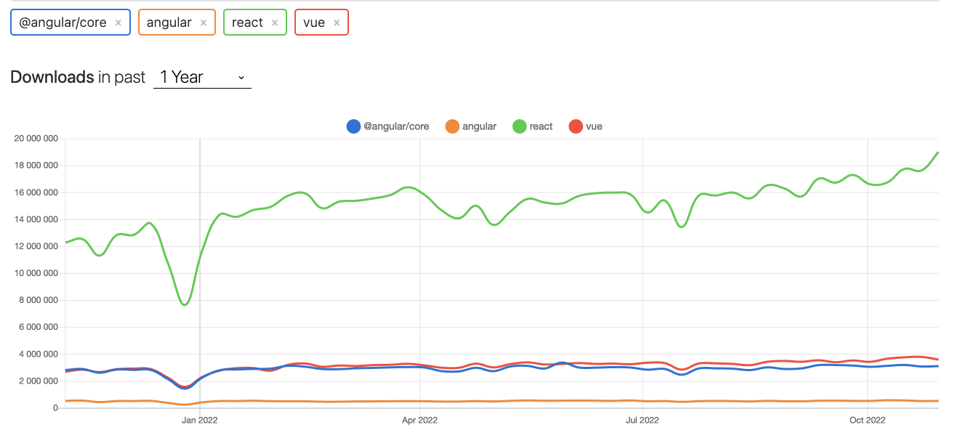Image resolution: width=980 pixels, height=446 pixels.
Task: Click the react line's lowest dip
Action: (x=185, y=304)
